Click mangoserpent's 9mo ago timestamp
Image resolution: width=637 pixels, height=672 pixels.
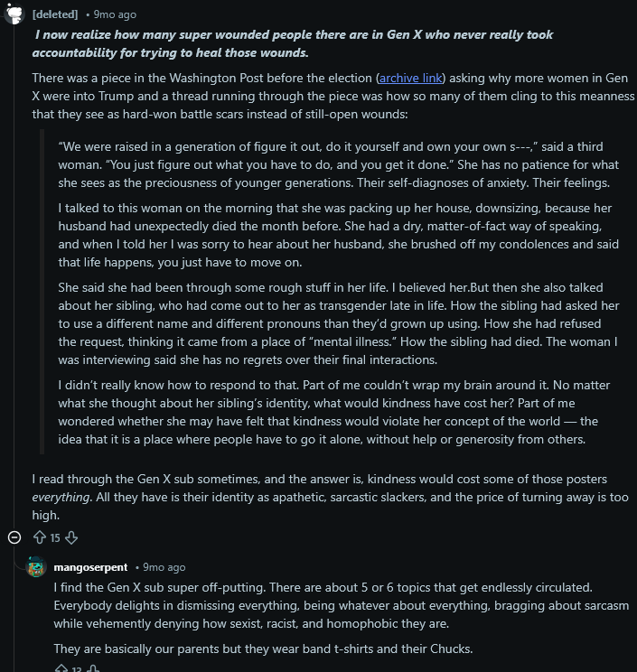click(x=164, y=567)
